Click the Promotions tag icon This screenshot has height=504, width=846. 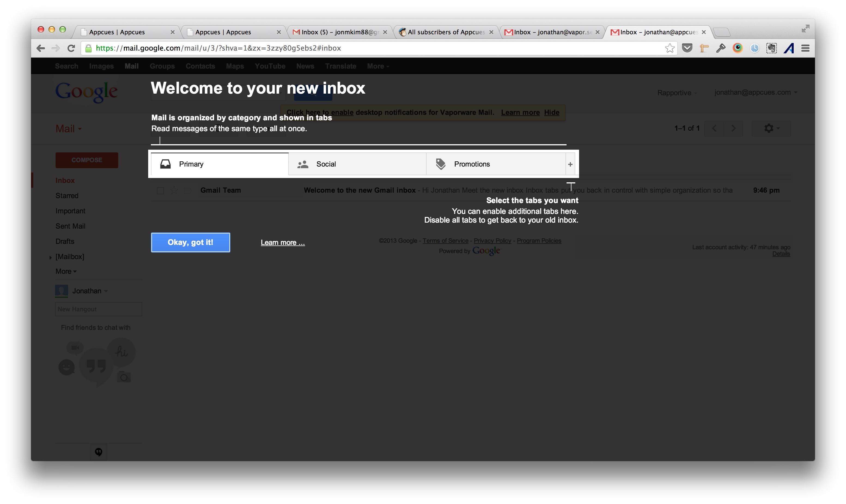click(x=440, y=164)
